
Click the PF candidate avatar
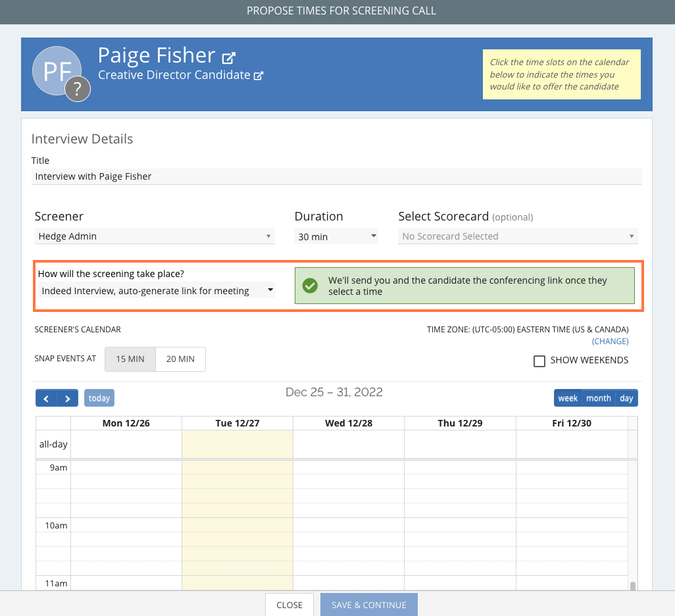pyautogui.click(x=57, y=70)
